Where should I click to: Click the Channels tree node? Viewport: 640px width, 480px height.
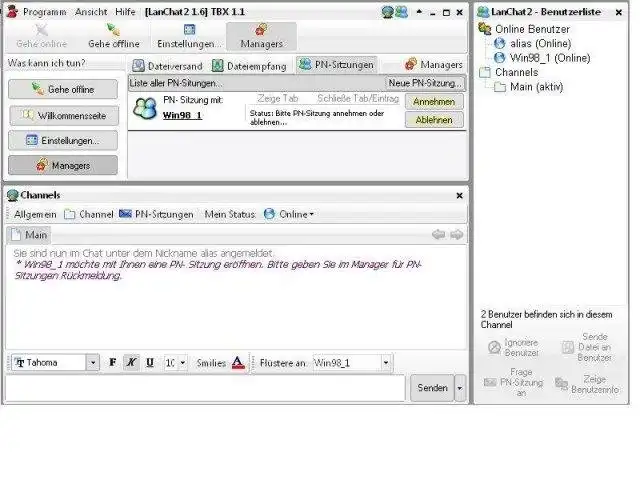(509, 72)
